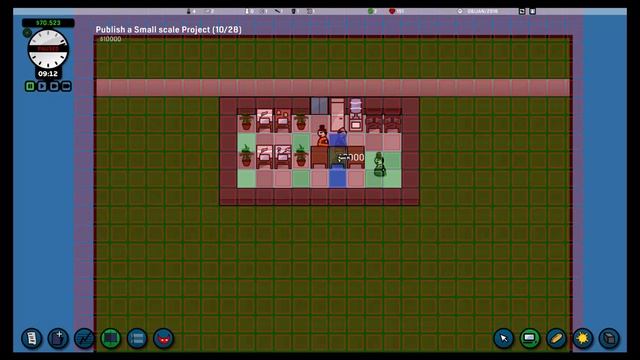Click the employee count icon in top bar
640x360 pixels.
click(189, 11)
